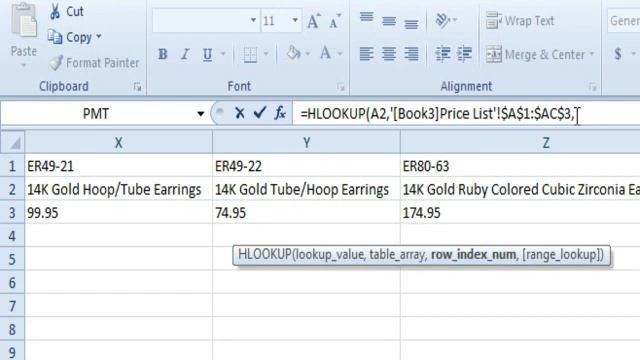Expand Merge & Center options arrow
This screenshot has width=640, height=360.
point(592,54)
